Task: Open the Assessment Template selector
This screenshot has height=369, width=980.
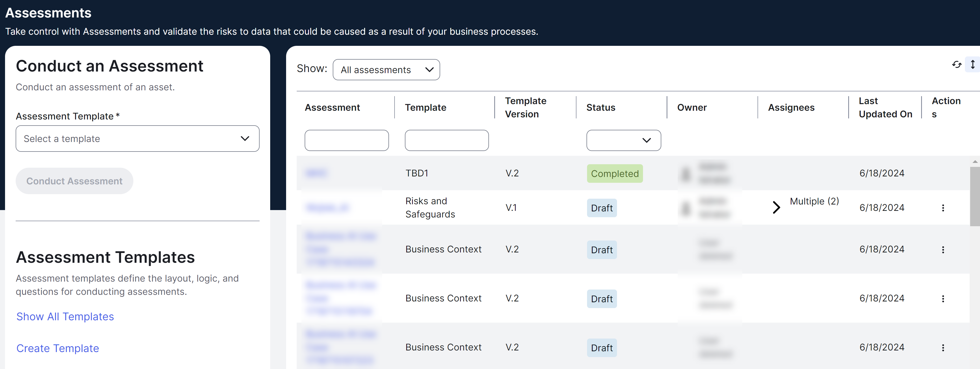Action: tap(137, 138)
